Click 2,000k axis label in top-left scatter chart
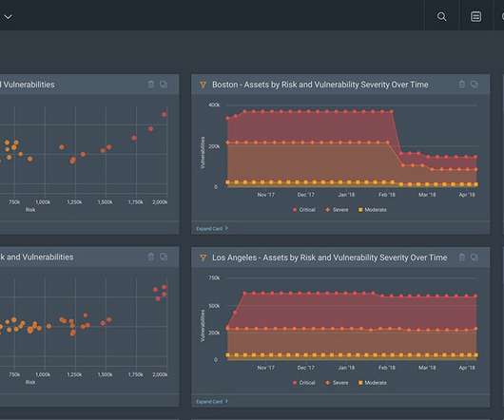This screenshot has width=504, height=420. click(x=160, y=202)
